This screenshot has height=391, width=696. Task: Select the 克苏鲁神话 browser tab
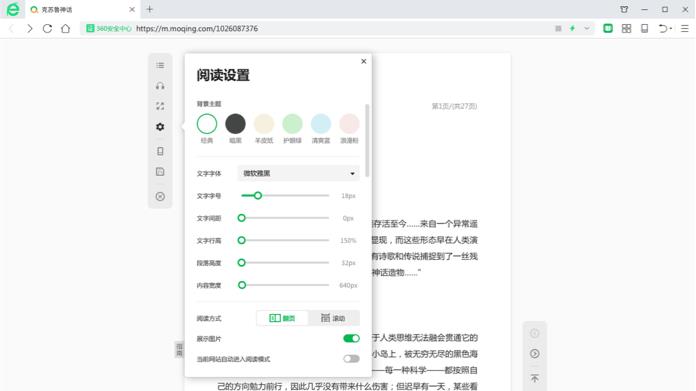pyautogui.click(x=83, y=9)
